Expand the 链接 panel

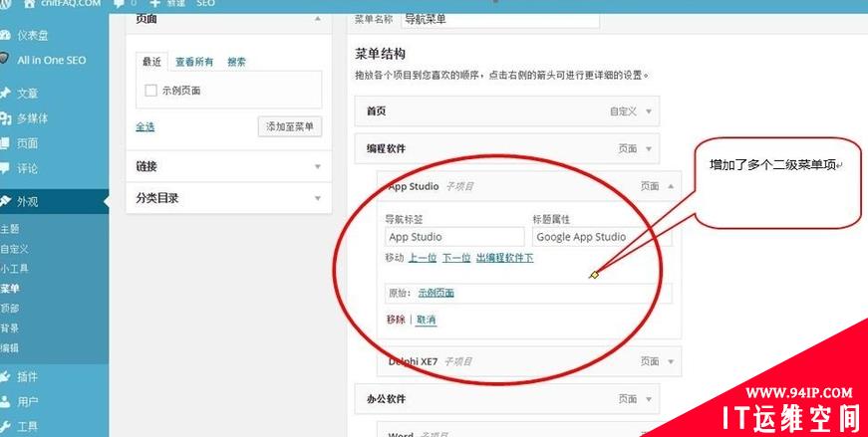pyautogui.click(x=317, y=166)
